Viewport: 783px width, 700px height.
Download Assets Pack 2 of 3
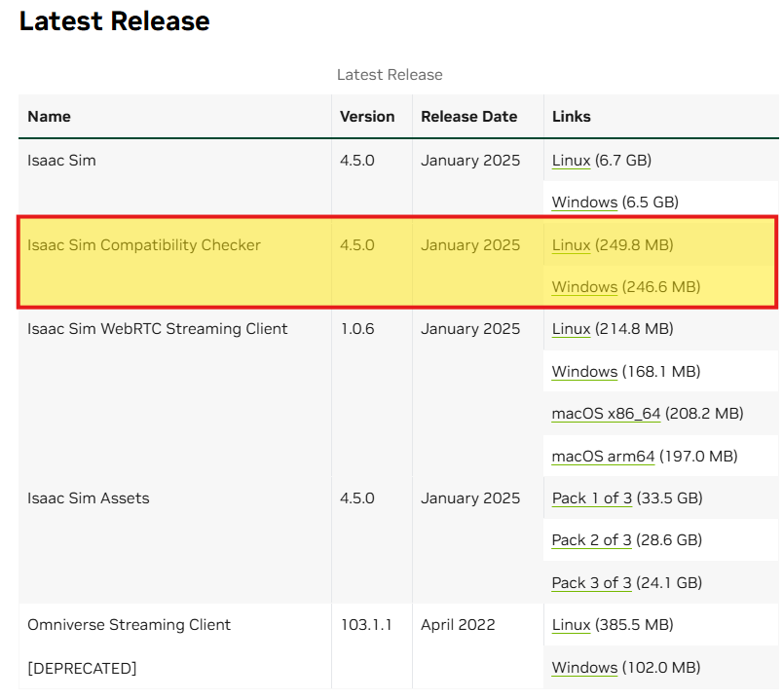pos(592,540)
